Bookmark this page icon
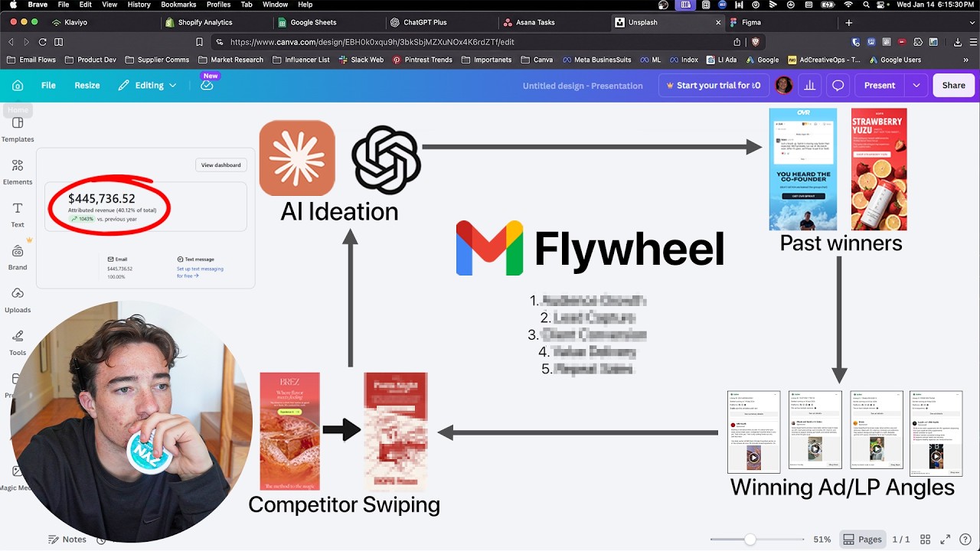Image resolution: width=980 pixels, height=551 pixels. [x=199, y=42]
